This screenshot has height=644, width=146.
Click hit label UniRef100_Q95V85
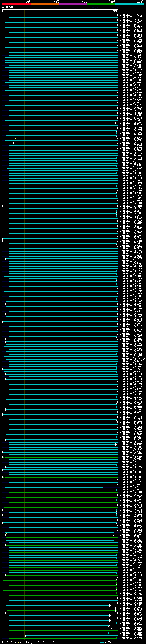point(131,306)
